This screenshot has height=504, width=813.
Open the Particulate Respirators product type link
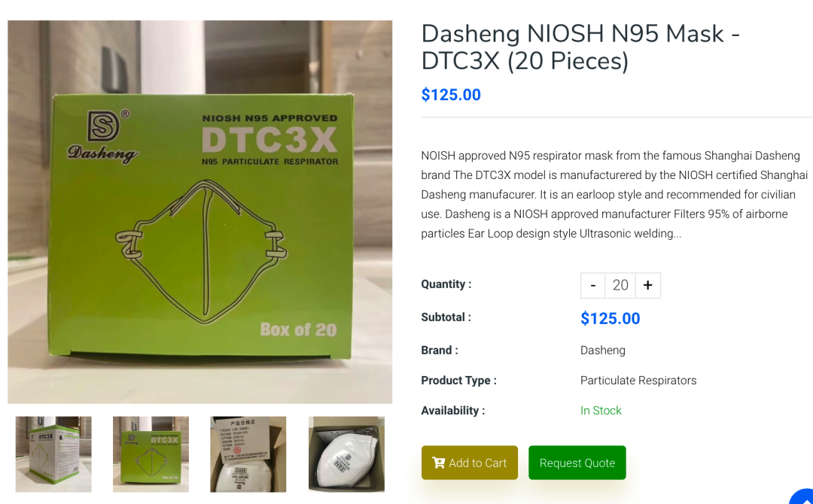click(x=638, y=381)
